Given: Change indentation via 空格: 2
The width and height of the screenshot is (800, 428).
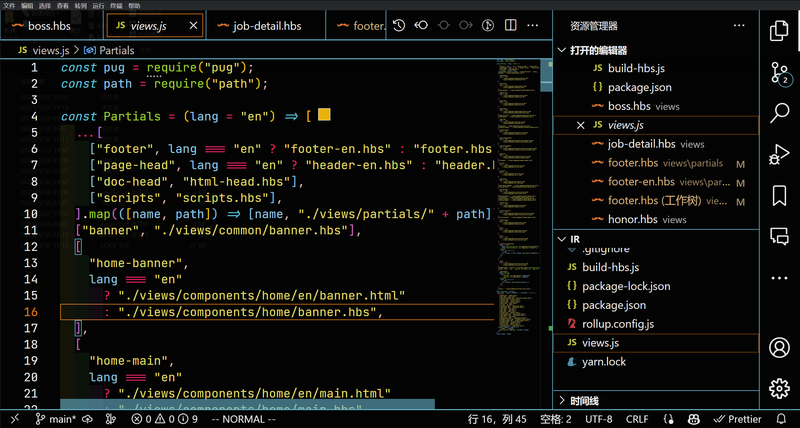Looking at the screenshot, I should 556,419.
